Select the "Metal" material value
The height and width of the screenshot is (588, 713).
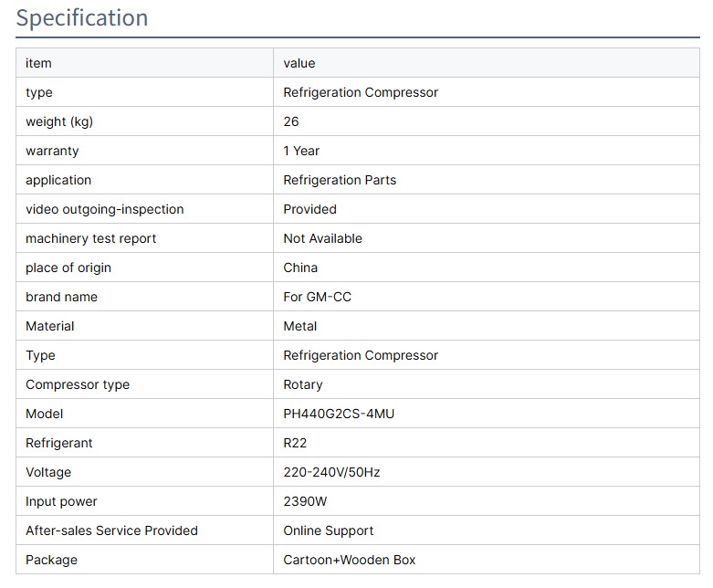300,326
